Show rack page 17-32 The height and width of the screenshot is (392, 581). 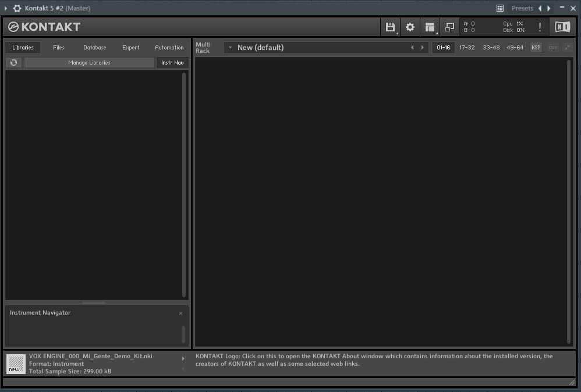point(467,47)
